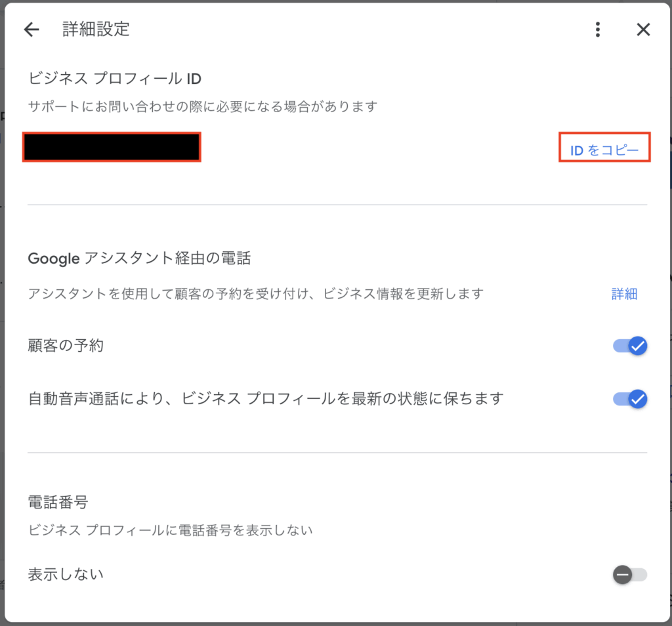
Task: Close the 詳細設定 dialog with the X
Action: [643, 30]
